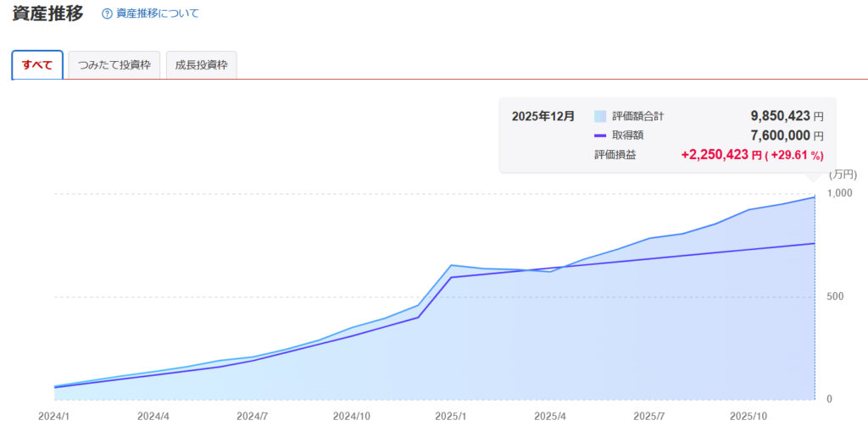Click the question mark help icon
Screen dimensions: 868x437
pyautogui.click(x=107, y=14)
